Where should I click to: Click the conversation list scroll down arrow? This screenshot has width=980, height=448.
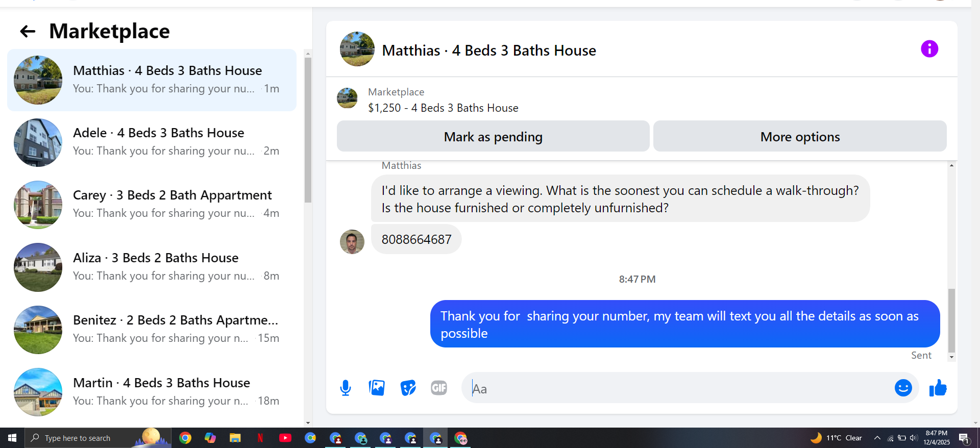coord(308,422)
